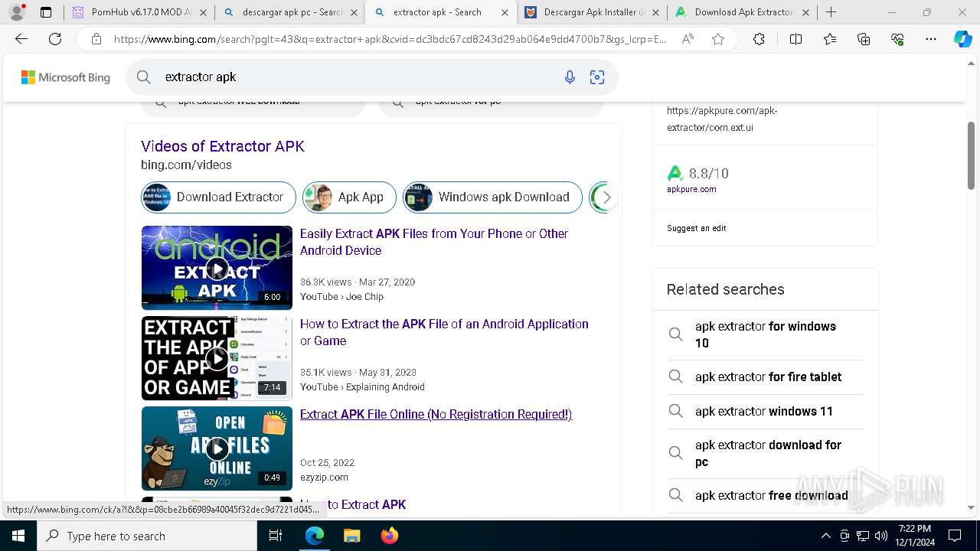Image resolution: width=980 pixels, height=551 pixels.
Task: Launch Copilot sidebar
Action: coord(962,39)
